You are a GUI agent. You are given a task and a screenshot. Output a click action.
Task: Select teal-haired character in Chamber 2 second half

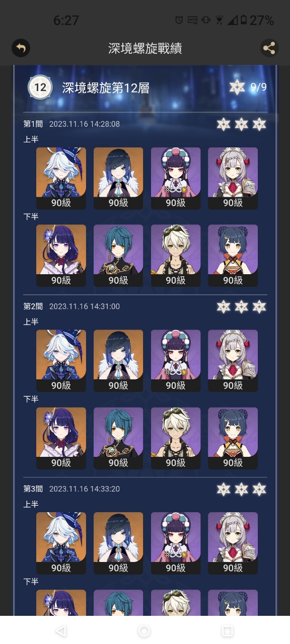[x=118, y=438]
